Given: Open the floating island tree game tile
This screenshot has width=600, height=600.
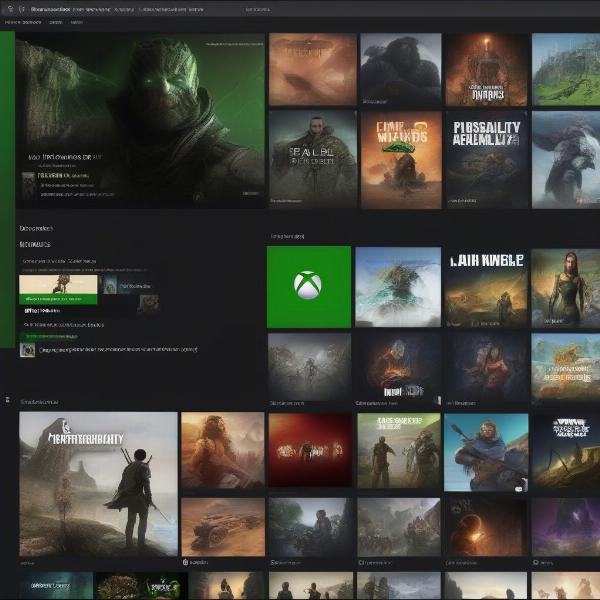Looking at the screenshot, I should 398,287.
